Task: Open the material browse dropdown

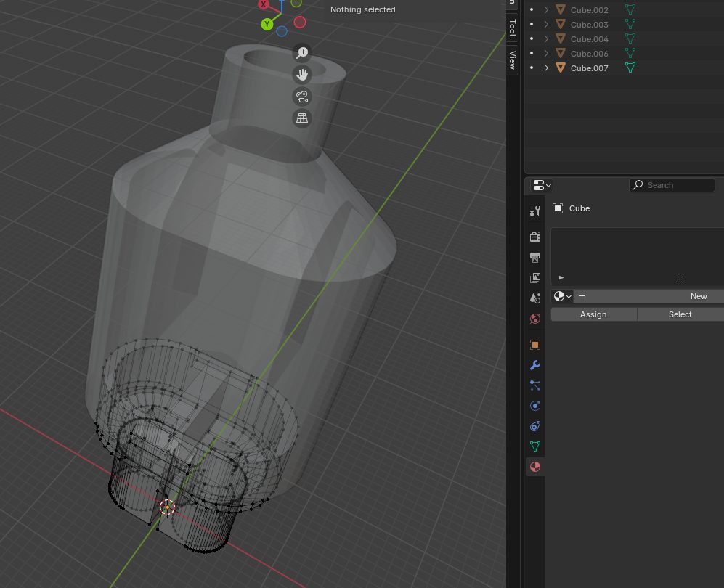Action: click(562, 296)
